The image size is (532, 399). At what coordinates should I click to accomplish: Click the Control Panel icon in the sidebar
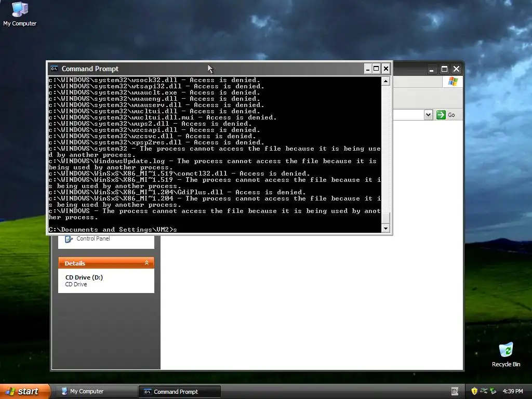click(69, 239)
